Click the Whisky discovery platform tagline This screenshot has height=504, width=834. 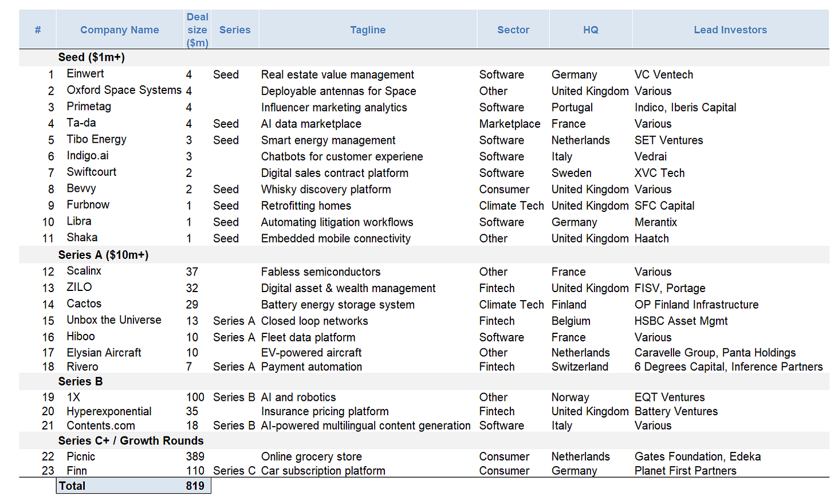point(326,189)
